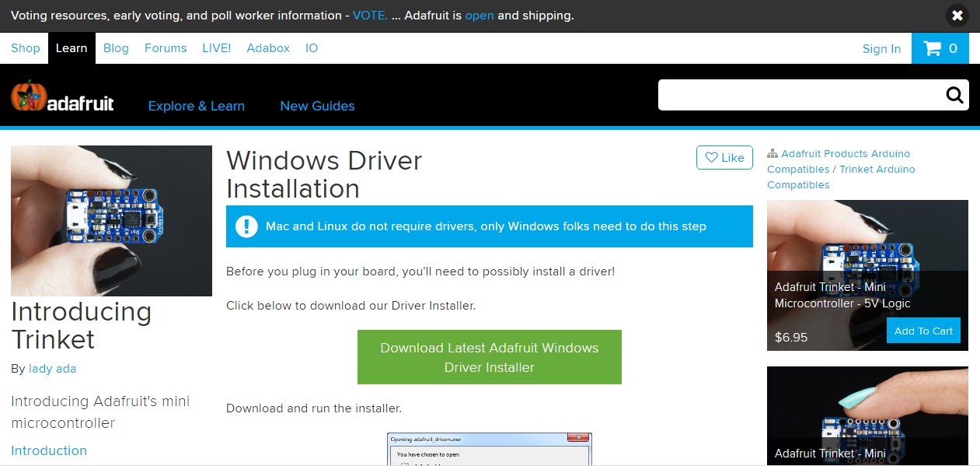Open the IO tab
This screenshot has height=466, width=980.
click(x=312, y=48)
